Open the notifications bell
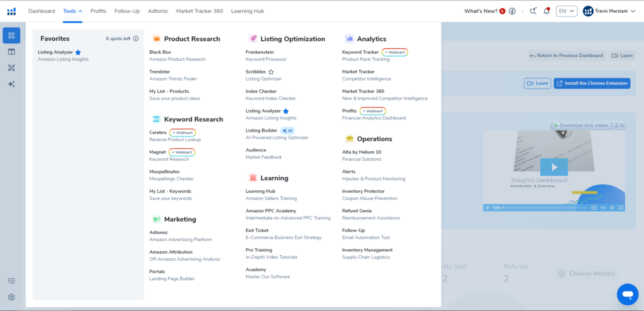Image resolution: width=644 pixels, height=311 pixels. coord(547,11)
